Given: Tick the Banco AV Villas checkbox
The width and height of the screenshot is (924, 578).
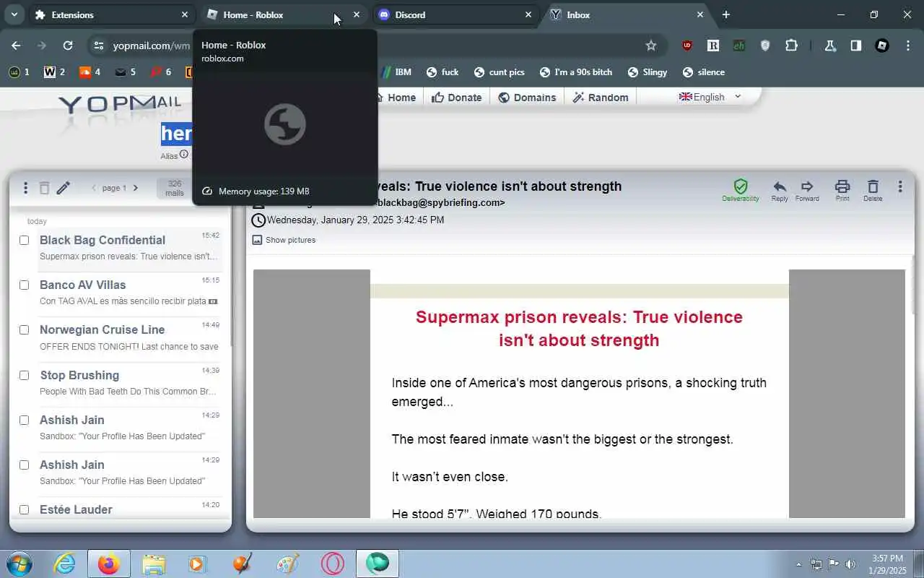Looking at the screenshot, I should (x=24, y=285).
